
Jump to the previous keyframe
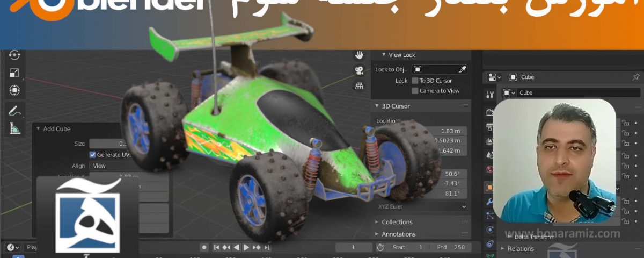226,247
